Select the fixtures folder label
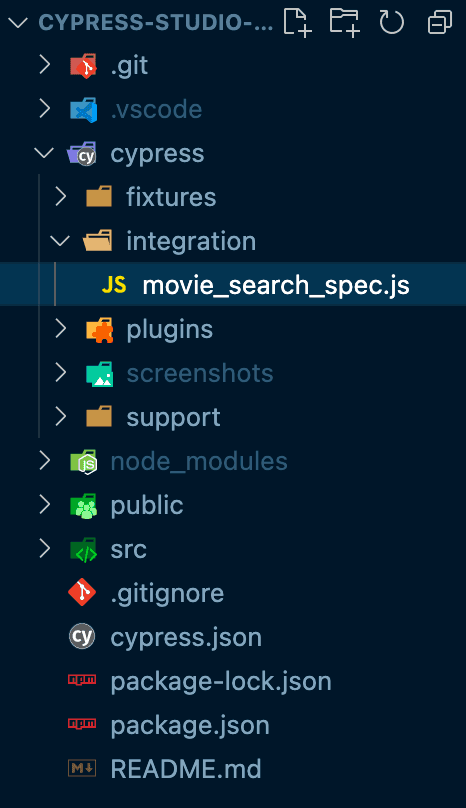Screen dimensions: 466x808 click(171, 197)
